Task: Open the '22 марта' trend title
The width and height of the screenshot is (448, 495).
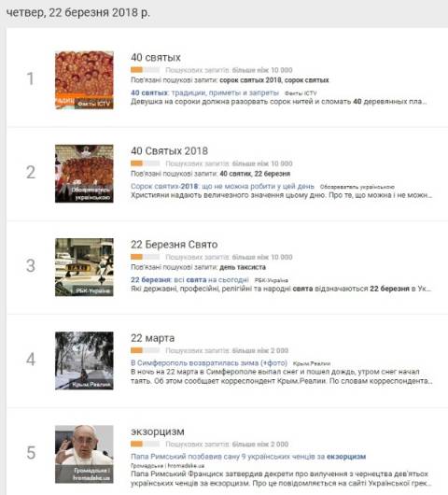Action: click(153, 338)
